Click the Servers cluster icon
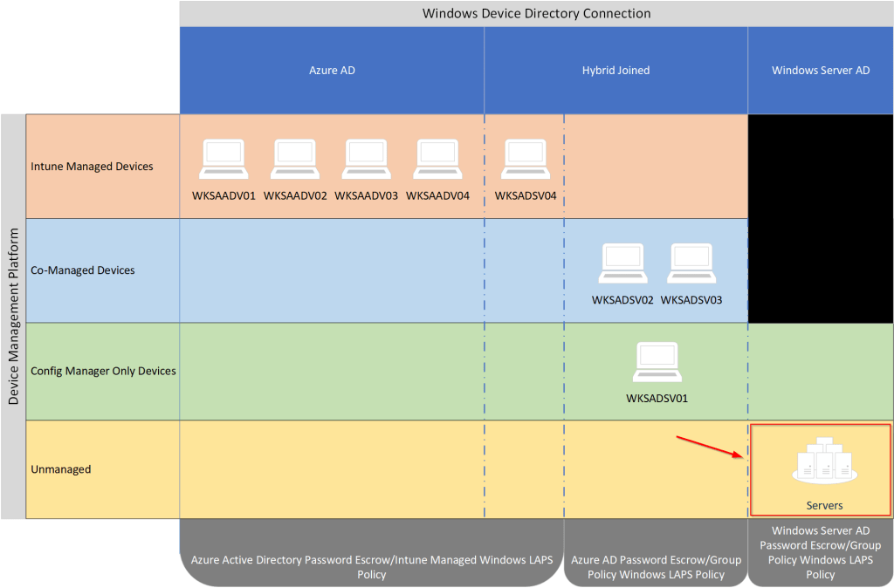Viewport: 894px width, 588px height. click(x=824, y=463)
